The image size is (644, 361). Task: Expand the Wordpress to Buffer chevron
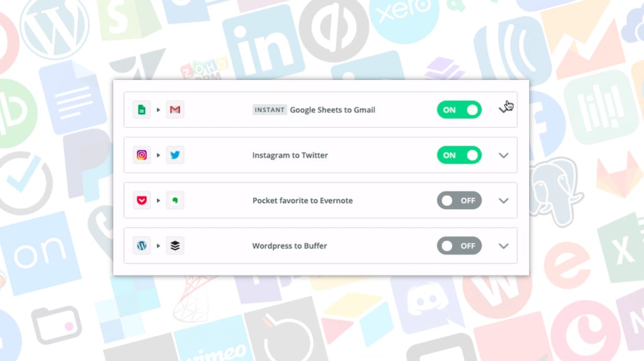tap(503, 246)
